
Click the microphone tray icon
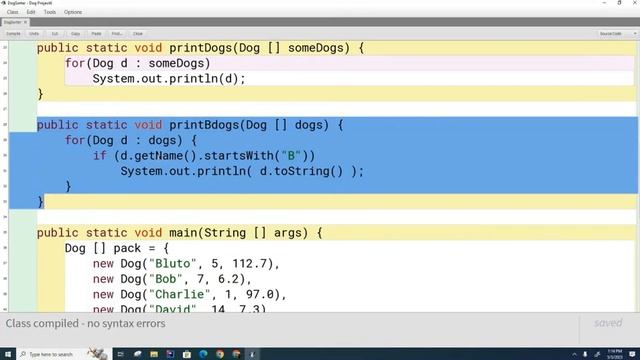[x=585, y=354]
